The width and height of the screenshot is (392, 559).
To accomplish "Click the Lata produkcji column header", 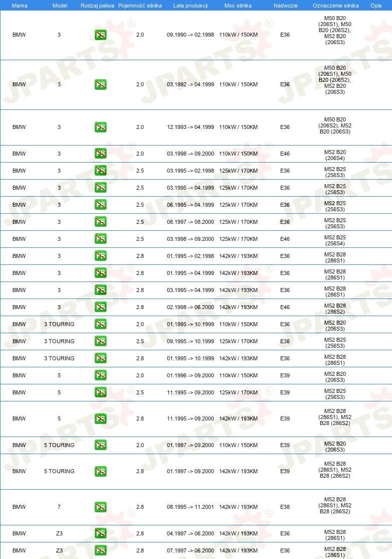I will [x=190, y=6].
